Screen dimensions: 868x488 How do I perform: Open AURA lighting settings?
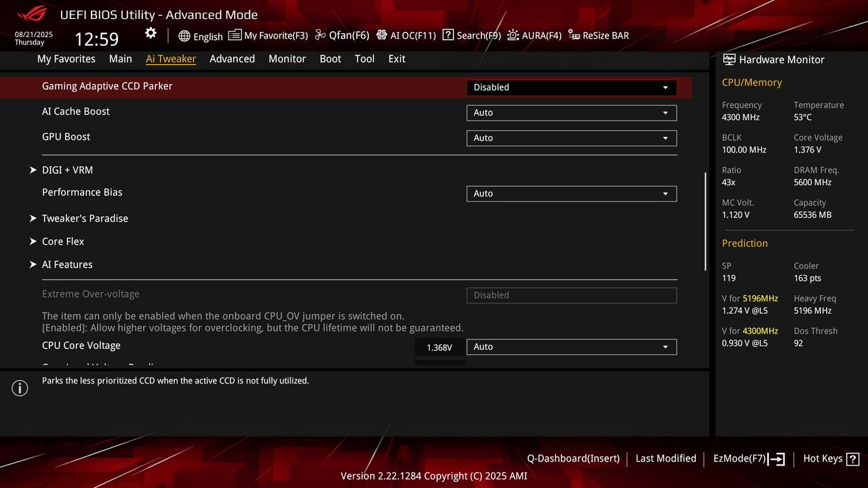534,35
